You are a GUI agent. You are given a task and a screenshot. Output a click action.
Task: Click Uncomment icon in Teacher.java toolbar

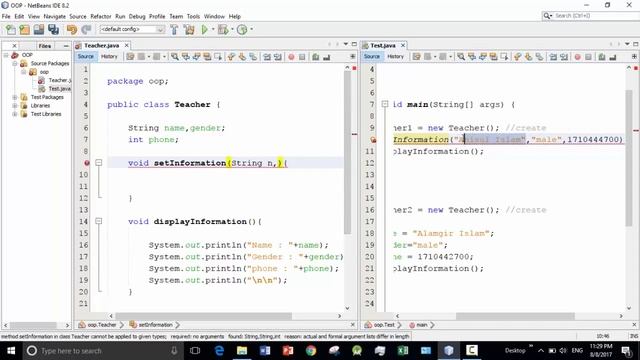(x=327, y=57)
